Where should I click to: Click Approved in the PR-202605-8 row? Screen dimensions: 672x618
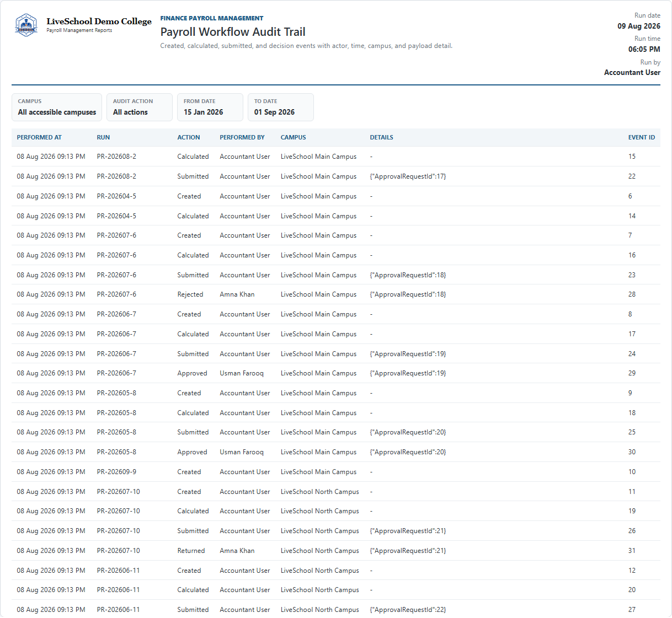[x=193, y=452]
